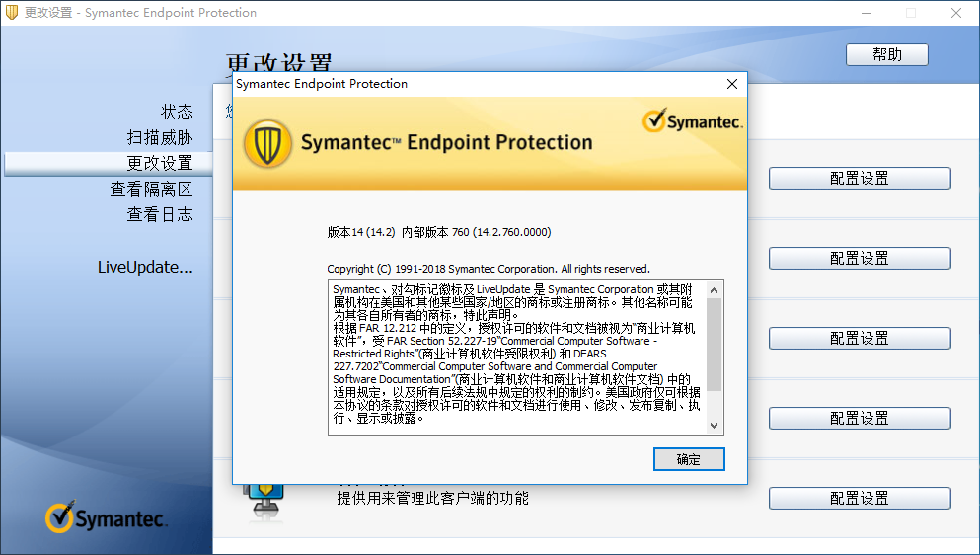
Task: Click the first 配置设置 button at top
Action: (860, 179)
